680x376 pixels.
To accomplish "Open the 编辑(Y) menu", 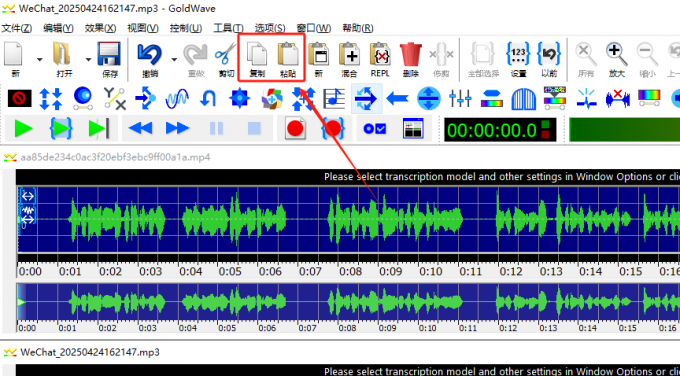I will [x=58, y=29].
